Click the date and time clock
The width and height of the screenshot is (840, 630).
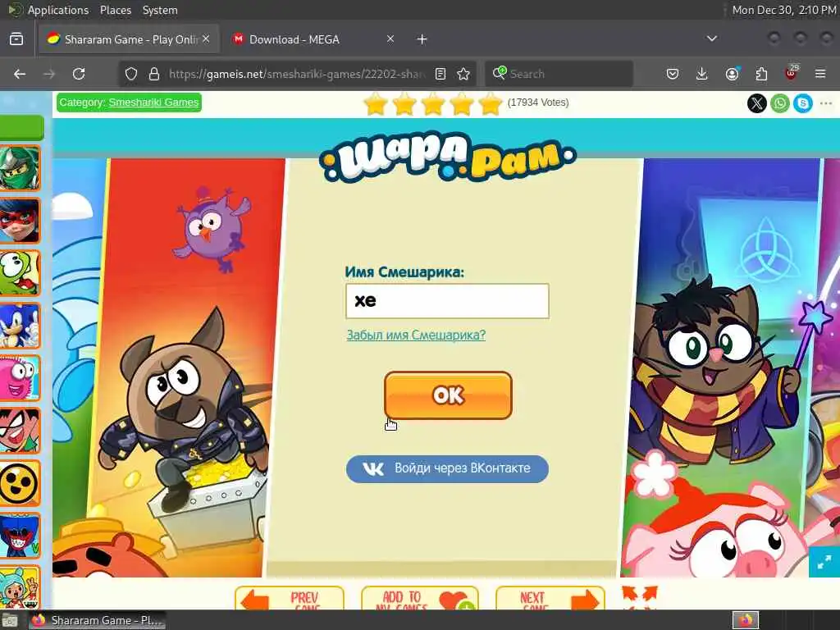click(x=783, y=10)
